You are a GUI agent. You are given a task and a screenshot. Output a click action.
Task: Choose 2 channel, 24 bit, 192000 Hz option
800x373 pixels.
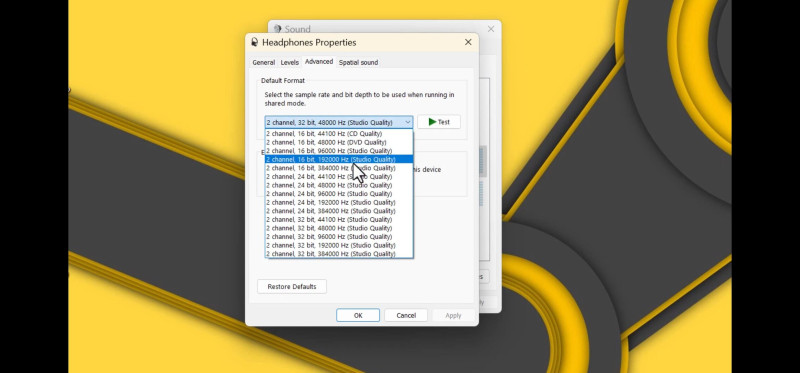(x=339, y=203)
